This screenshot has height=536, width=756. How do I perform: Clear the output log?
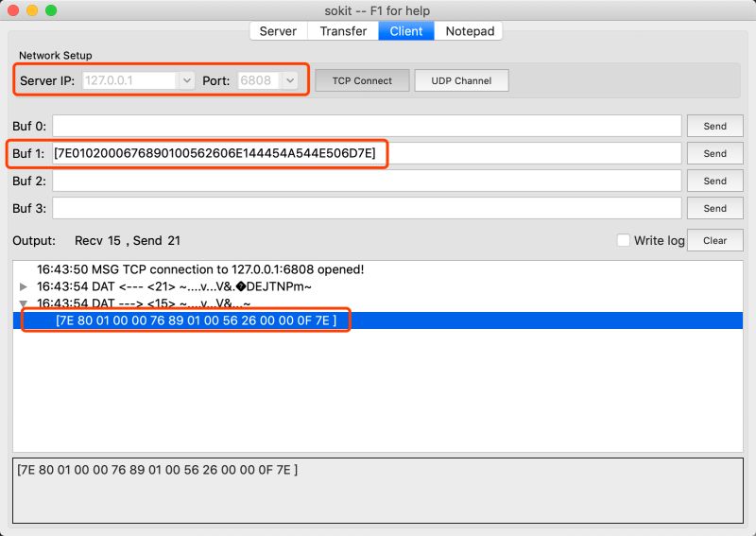(x=714, y=240)
